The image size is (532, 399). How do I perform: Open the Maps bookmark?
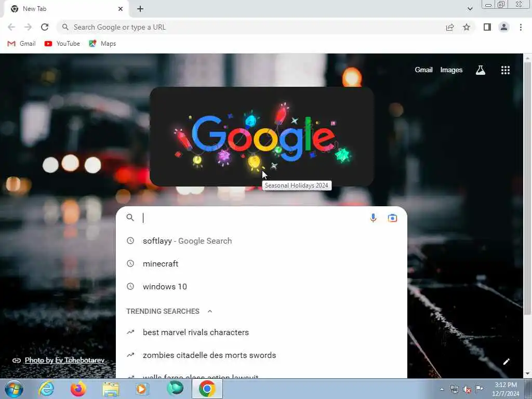(x=102, y=44)
